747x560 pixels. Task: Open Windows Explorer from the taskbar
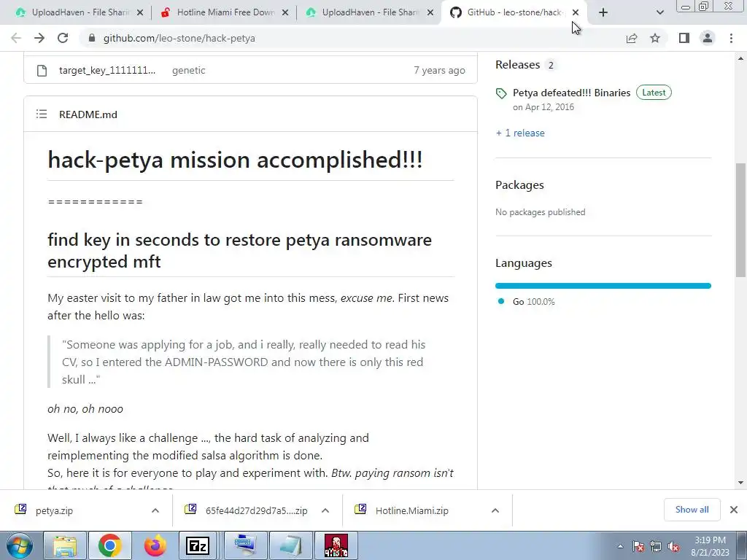65,545
